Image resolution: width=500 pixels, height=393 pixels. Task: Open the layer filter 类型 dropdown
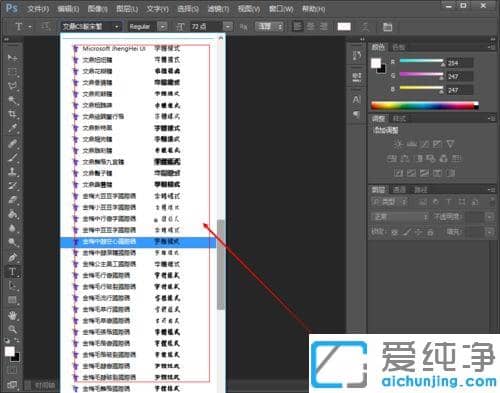click(390, 202)
